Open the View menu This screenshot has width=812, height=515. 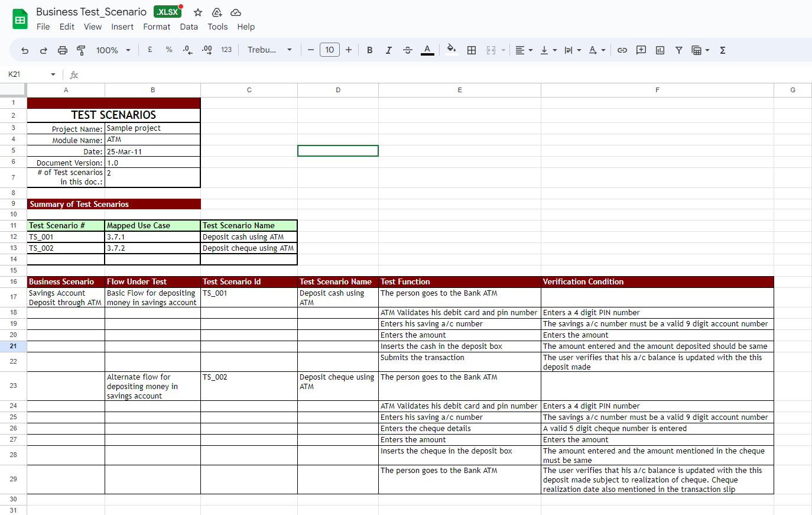point(93,27)
